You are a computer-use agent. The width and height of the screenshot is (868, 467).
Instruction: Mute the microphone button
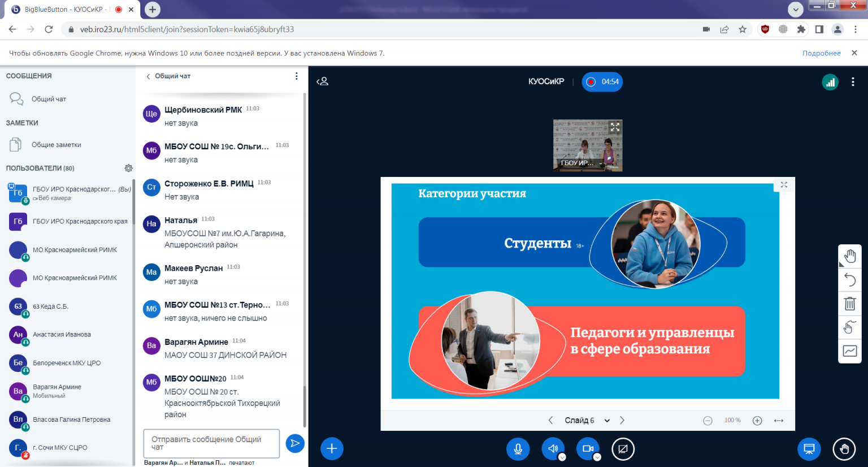[518, 449]
